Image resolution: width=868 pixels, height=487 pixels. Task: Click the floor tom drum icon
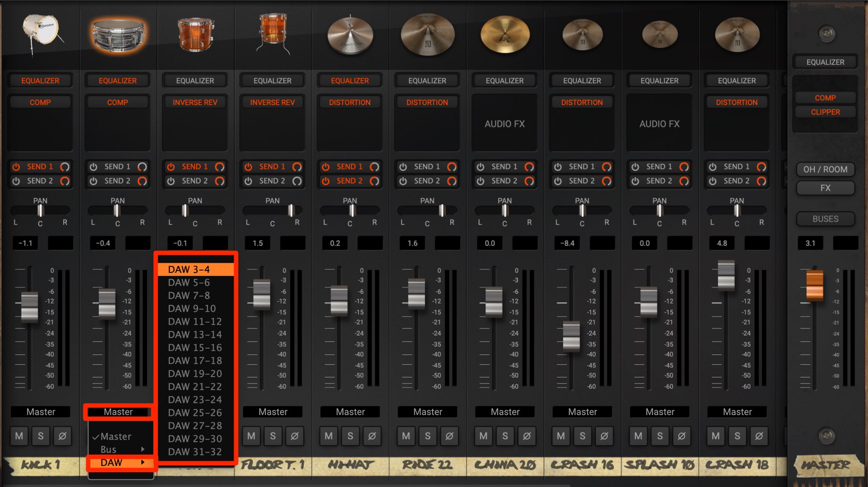pyautogui.click(x=273, y=33)
